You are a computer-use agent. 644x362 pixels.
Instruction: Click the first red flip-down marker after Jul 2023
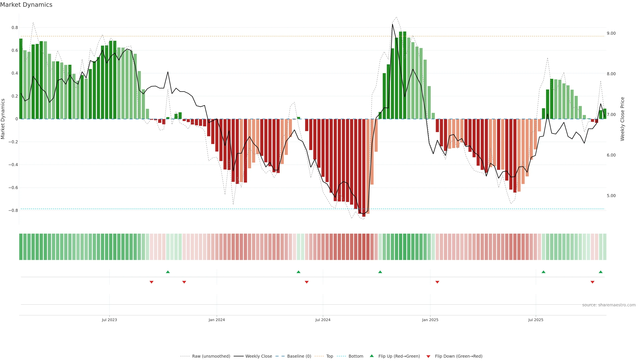coord(151,282)
